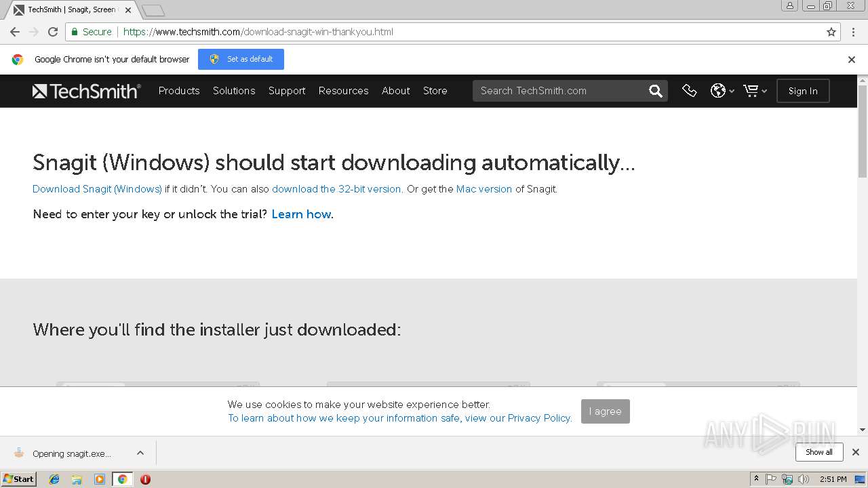
Task: Click the browser back arrow
Action: coord(15,32)
